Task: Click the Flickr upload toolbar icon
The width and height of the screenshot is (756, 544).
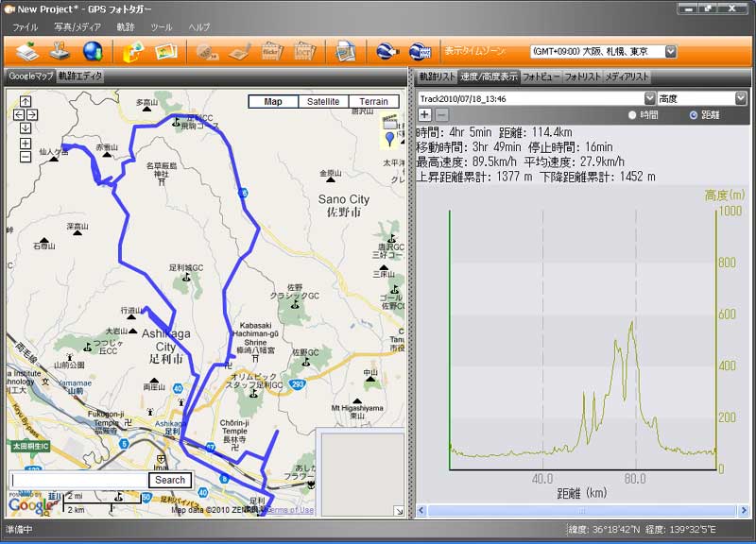Action: [x=272, y=51]
